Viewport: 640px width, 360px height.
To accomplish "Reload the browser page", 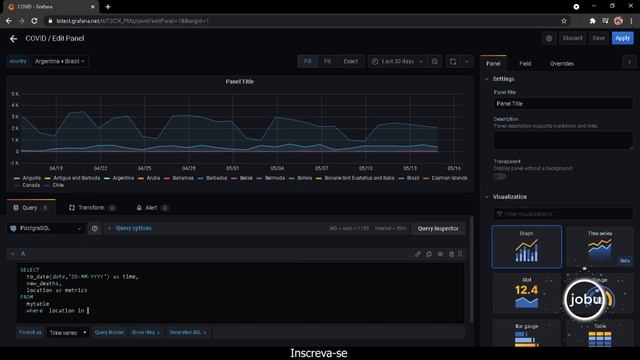I will click(34, 21).
